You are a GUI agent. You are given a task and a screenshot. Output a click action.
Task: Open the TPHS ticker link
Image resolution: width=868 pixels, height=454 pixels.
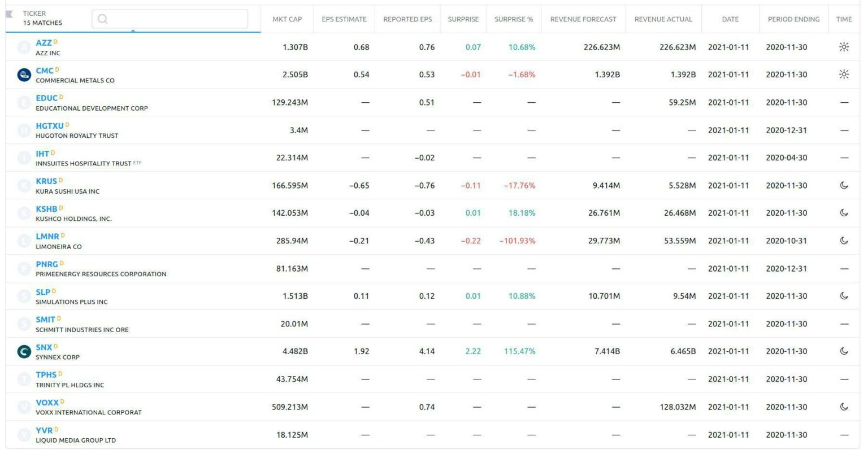pos(47,374)
